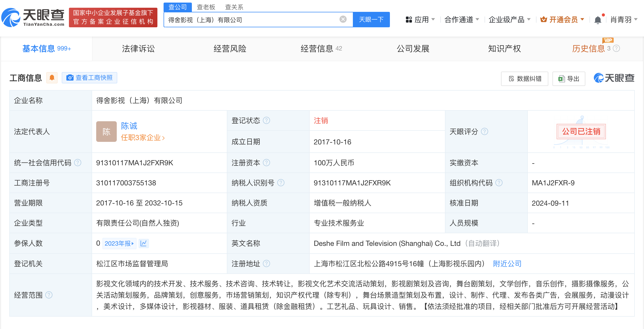Expand the 应用 dropdown
This screenshot has width=644, height=329.
421,19
